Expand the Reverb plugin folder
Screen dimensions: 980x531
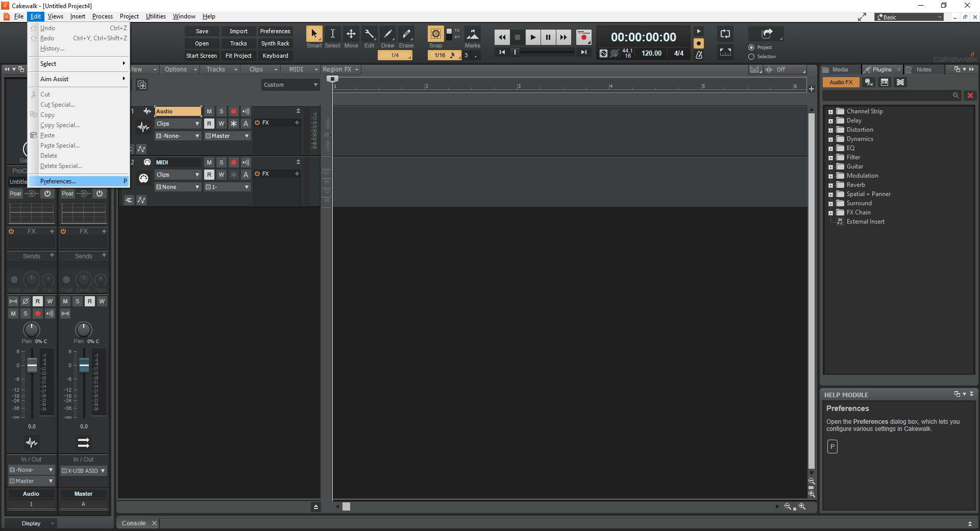point(830,185)
